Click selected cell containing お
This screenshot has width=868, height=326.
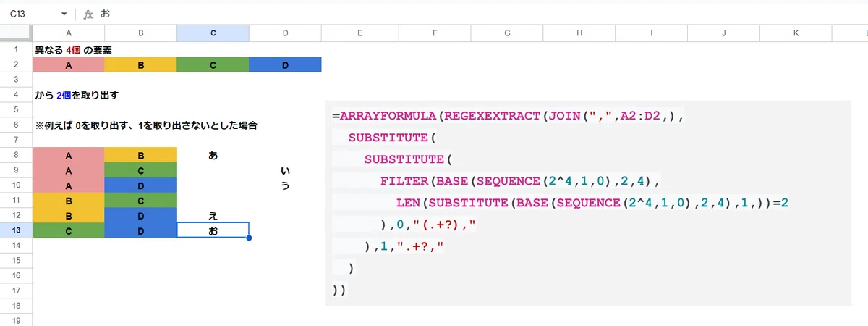tap(213, 230)
